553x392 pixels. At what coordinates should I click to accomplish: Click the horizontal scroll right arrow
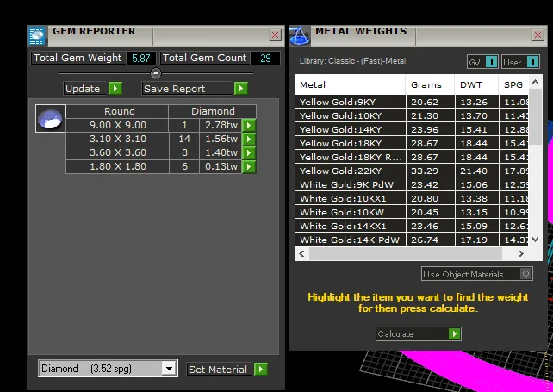point(520,253)
